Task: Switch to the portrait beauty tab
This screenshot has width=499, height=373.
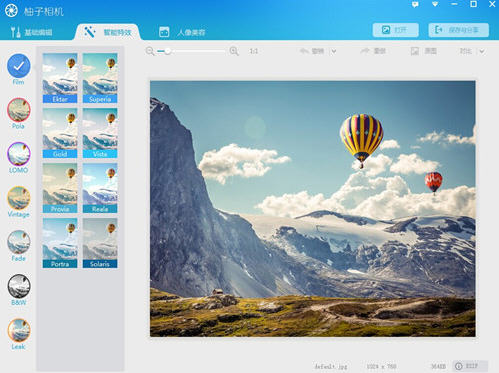Action: point(182,32)
